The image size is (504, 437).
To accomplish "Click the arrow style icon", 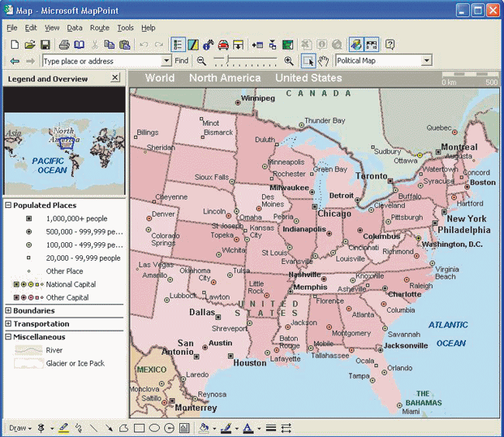I will pos(286,428).
